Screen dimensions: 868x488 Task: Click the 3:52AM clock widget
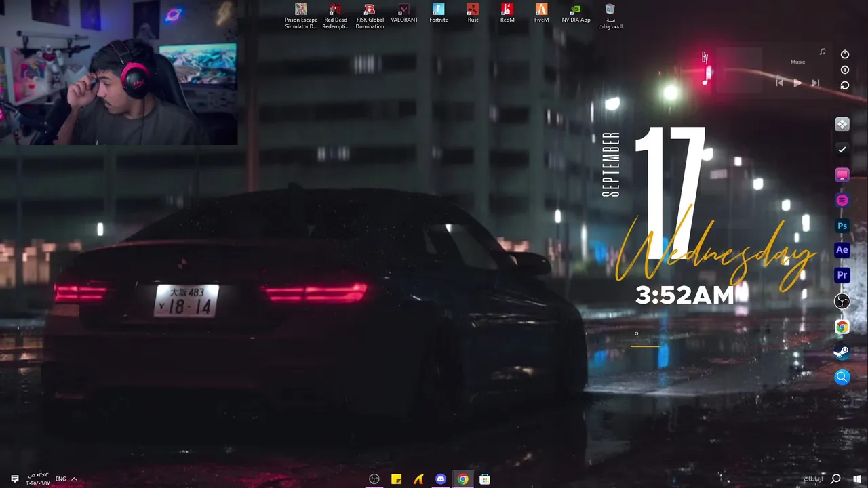(685, 295)
